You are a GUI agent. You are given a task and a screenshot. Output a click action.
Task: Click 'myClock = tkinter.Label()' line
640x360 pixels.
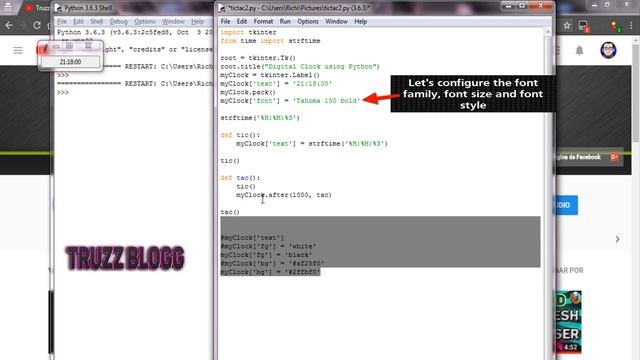pyautogui.click(x=270, y=75)
